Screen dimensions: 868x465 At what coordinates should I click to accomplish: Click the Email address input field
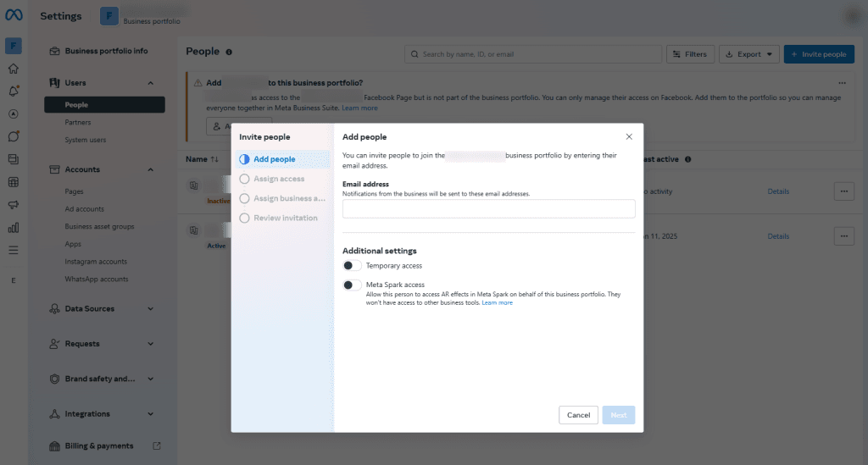pyautogui.click(x=488, y=209)
